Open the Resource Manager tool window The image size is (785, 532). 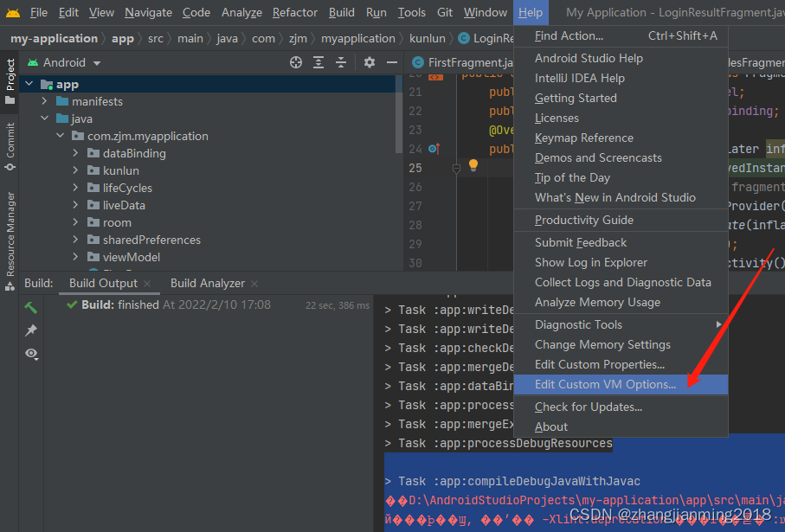pos(10,240)
